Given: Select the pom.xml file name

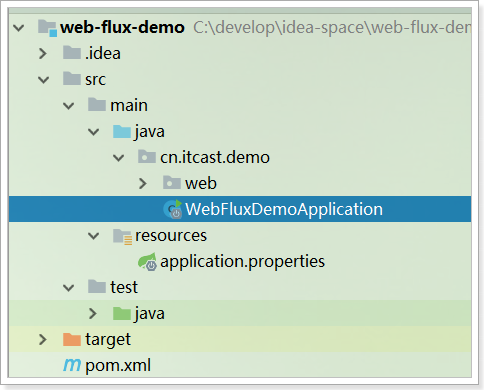Looking at the screenshot, I should [118, 366].
